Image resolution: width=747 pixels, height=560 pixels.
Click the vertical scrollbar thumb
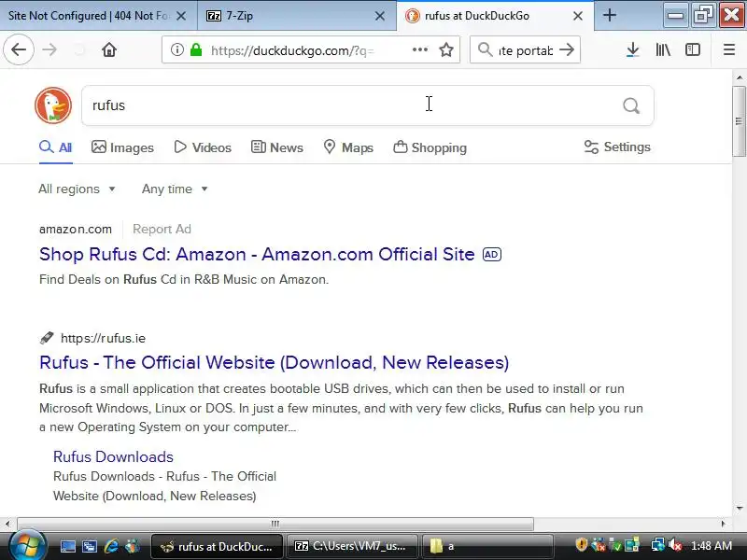pyautogui.click(x=739, y=121)
